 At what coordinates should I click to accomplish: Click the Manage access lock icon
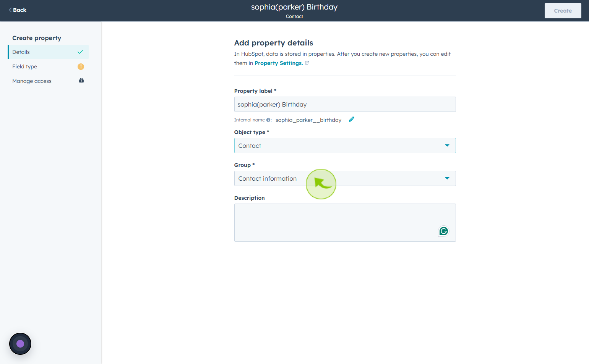pos(81,80)
